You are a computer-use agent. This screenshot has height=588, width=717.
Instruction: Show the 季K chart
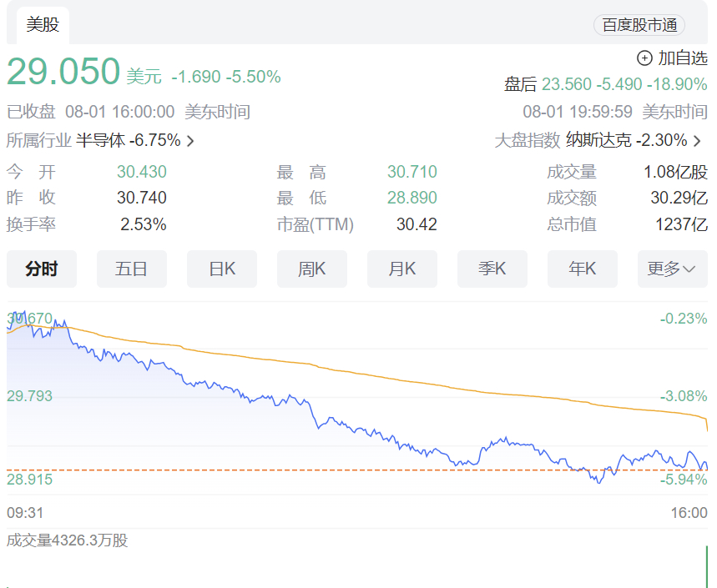[492, 269]
